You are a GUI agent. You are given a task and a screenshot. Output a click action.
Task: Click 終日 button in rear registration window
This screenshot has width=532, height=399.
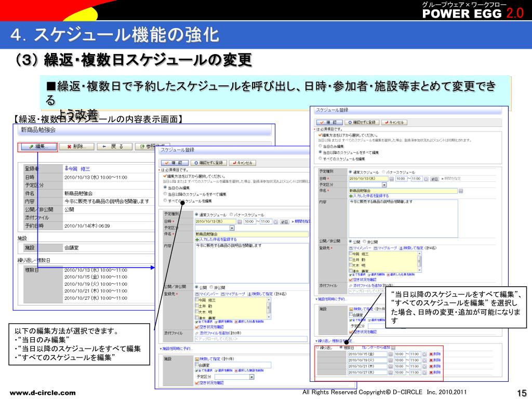284,221
